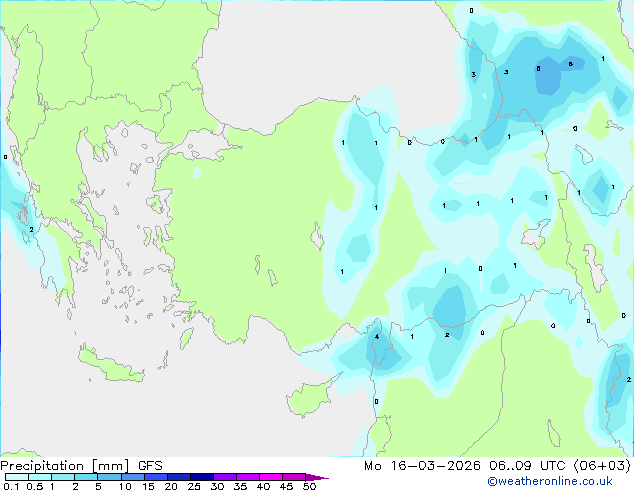
Task: Click the 2–5 mm legend color swatch
Action: [86, 477]
